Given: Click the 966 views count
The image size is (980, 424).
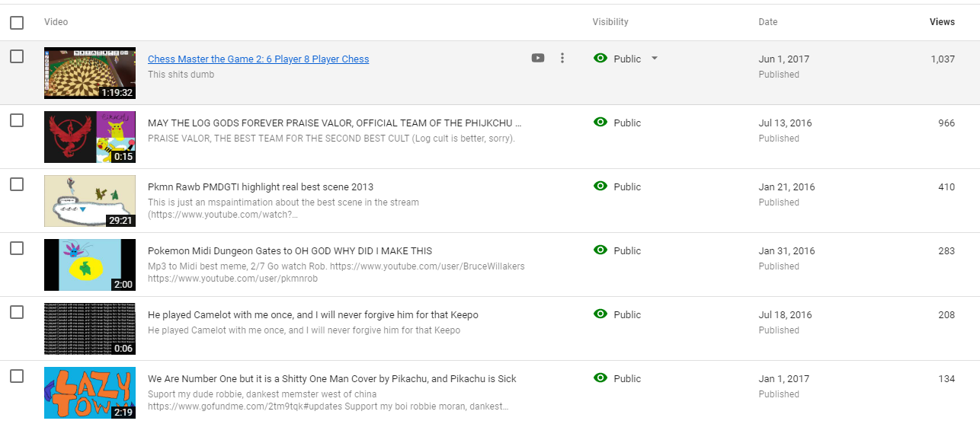Looking at the screenshot, I should click(946, 123).
